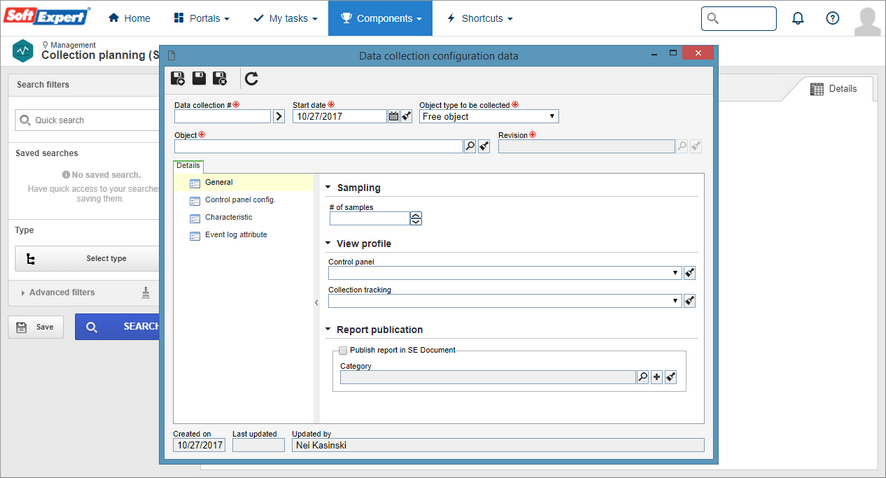Click the Collection planning hexagon icon

(23, 51)
